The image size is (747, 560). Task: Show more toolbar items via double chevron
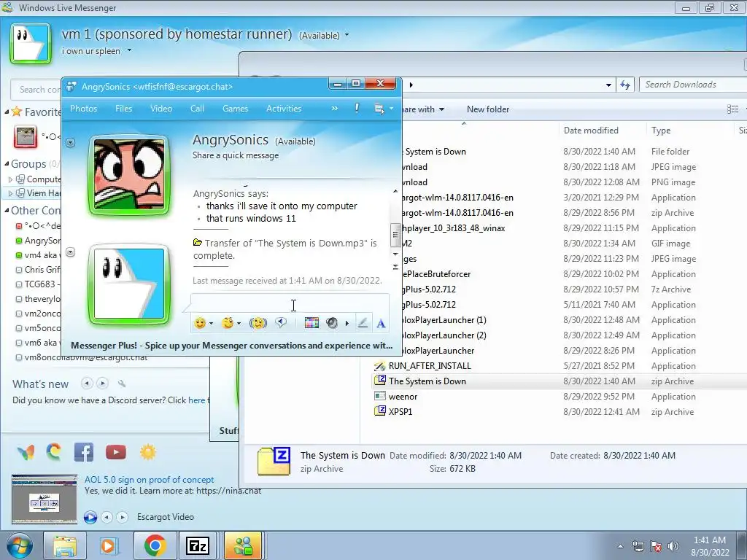334,109
